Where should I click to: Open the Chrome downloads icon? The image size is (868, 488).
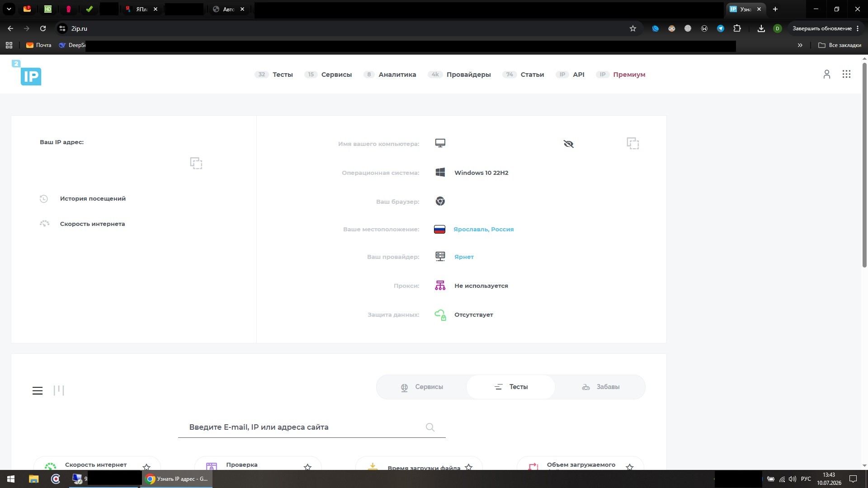(x=761, y=28)
